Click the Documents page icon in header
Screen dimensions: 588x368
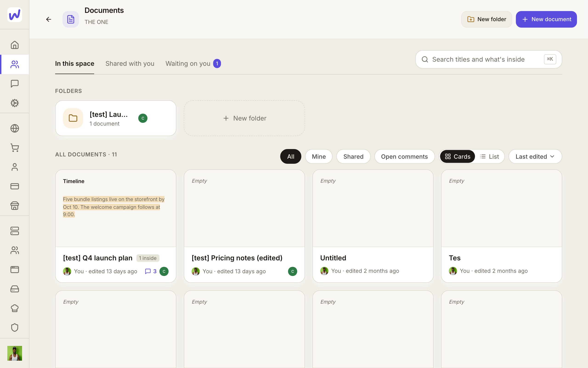click(71, 19)
